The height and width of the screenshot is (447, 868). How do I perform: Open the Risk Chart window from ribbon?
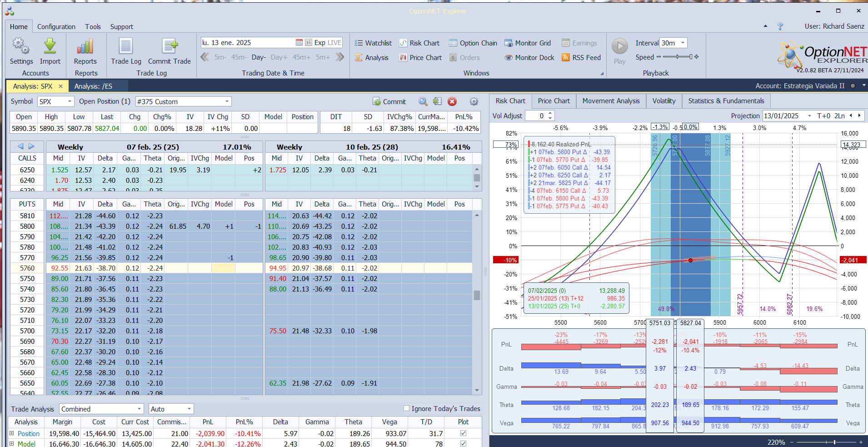click(x=419, y=43)
